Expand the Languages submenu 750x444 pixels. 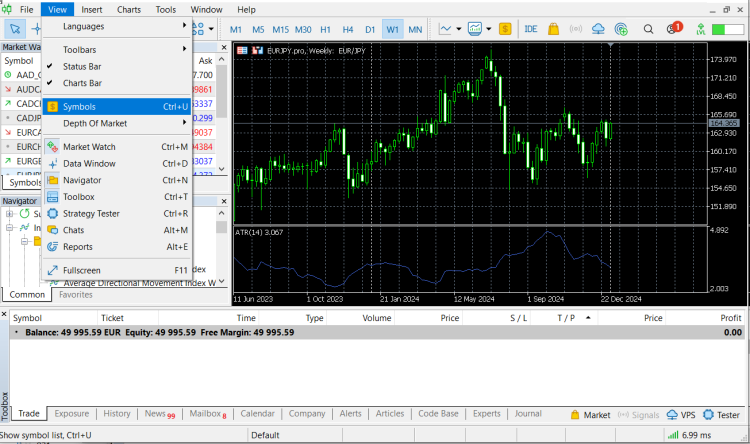[84, 26]
